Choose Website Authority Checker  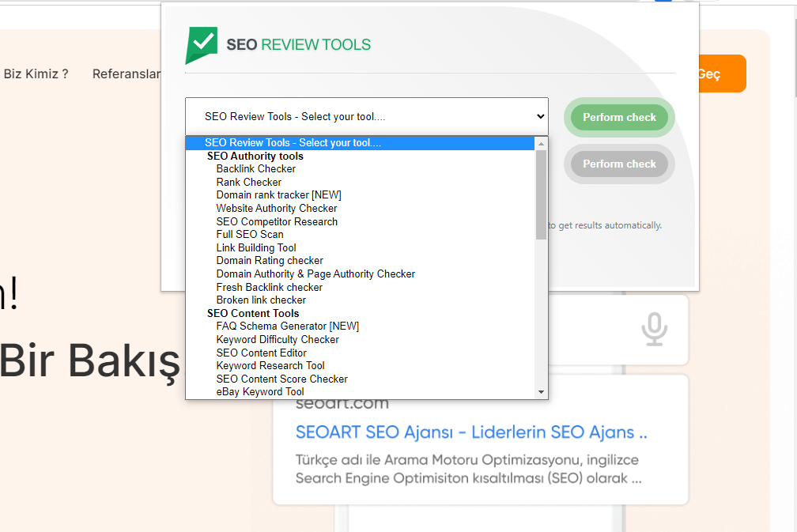277,209
